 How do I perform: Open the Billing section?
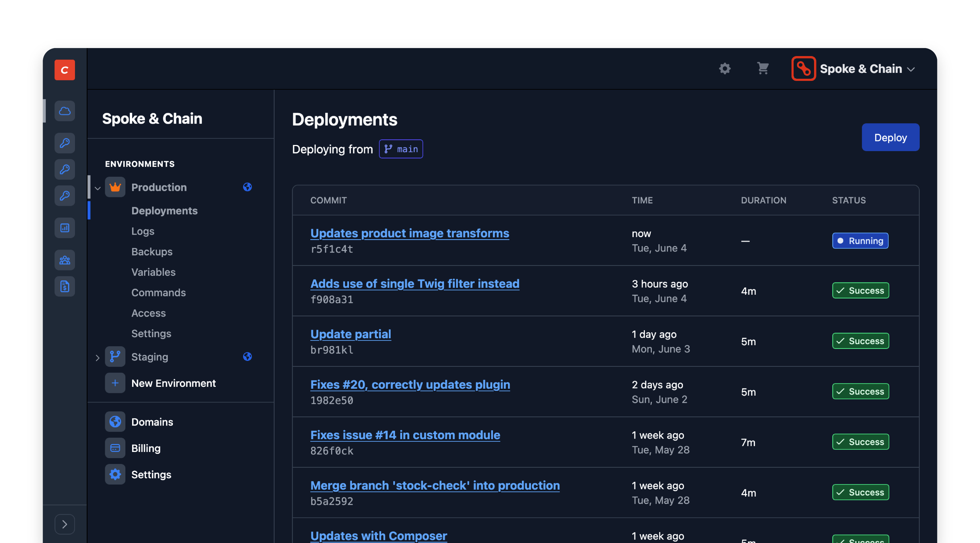146,448
